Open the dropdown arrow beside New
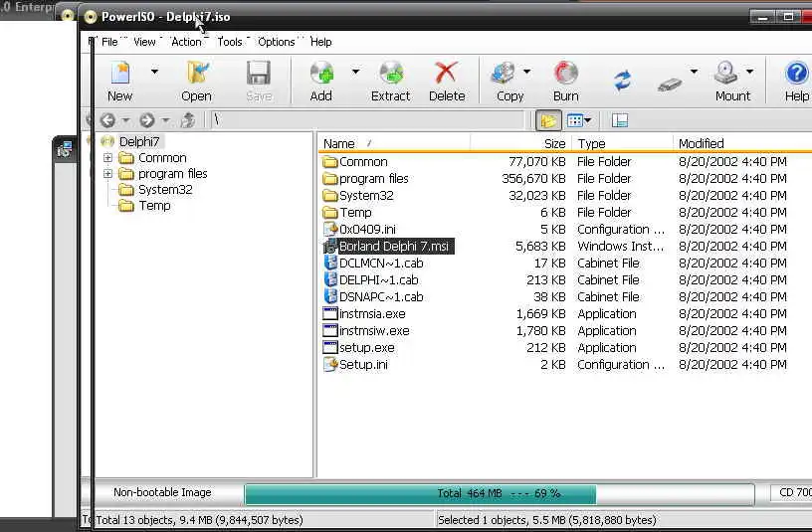 tap(154, 72)
